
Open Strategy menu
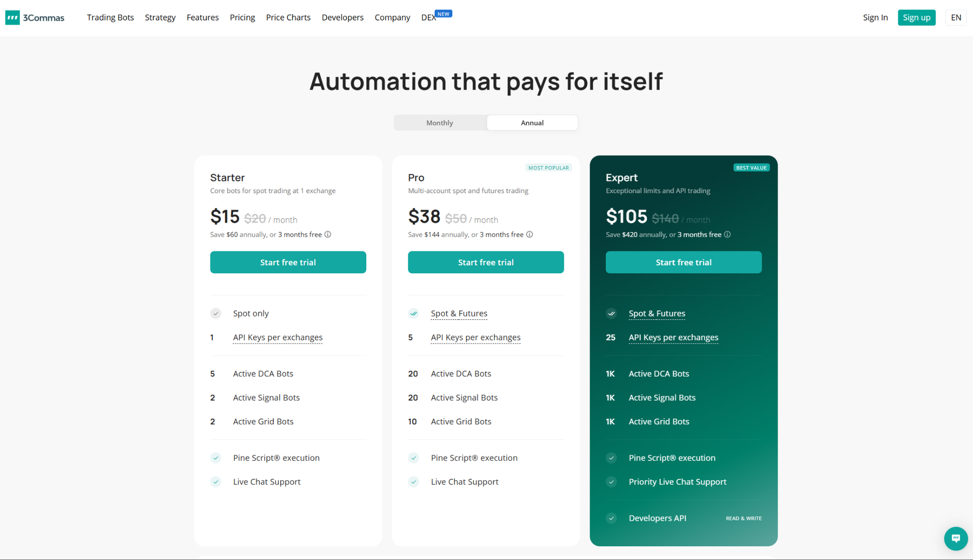click(x=160, y=17)
